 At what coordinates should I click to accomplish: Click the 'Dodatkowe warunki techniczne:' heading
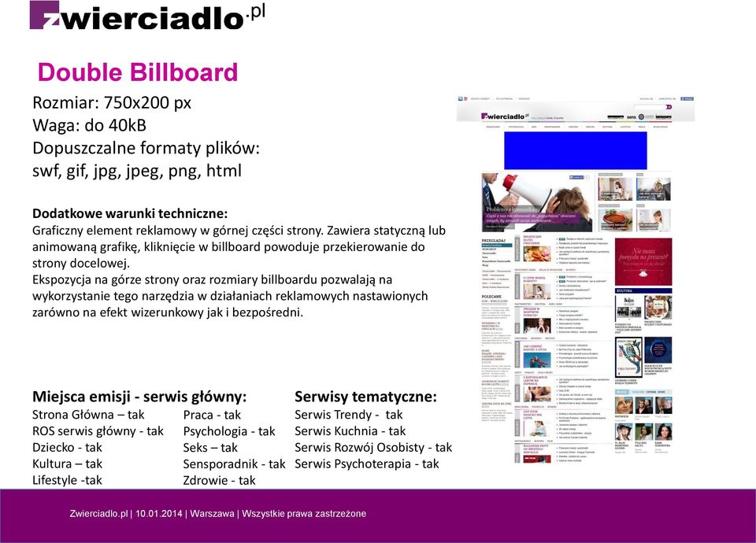[x=130, y=213]
